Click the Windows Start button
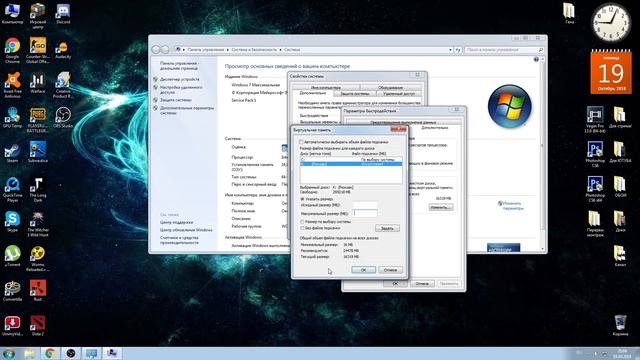 [x=9, y=353]
